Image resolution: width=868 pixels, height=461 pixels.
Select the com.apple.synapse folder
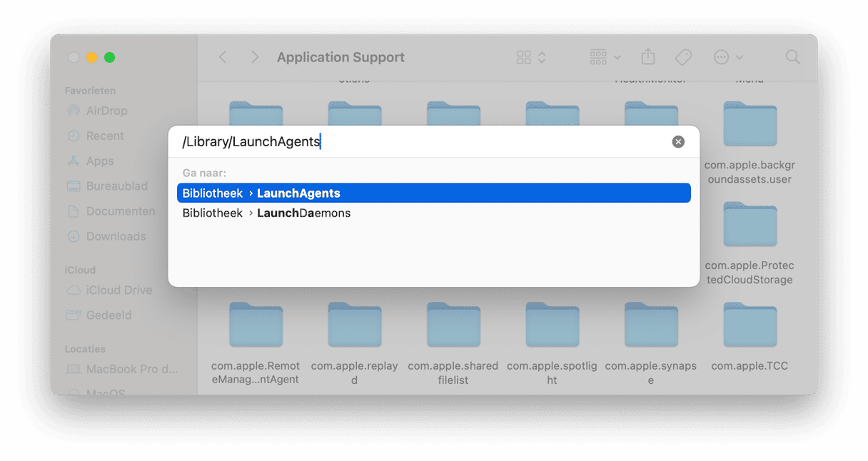tap(650, 344)
